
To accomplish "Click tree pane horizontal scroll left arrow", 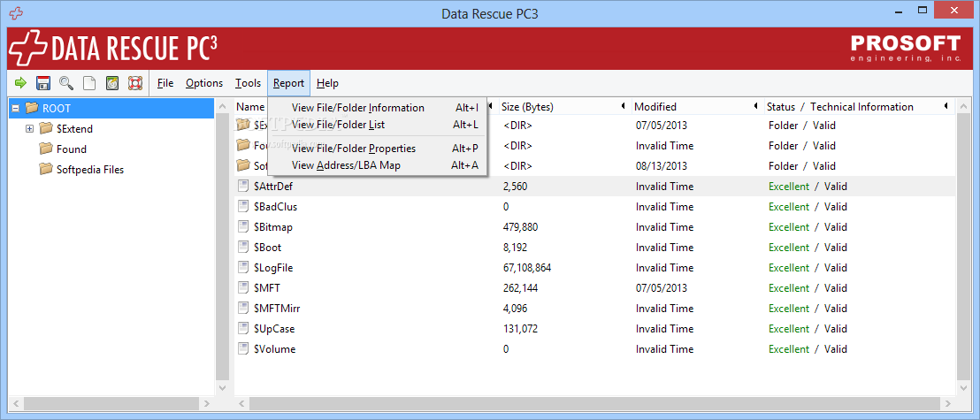I will click(16, 404).
